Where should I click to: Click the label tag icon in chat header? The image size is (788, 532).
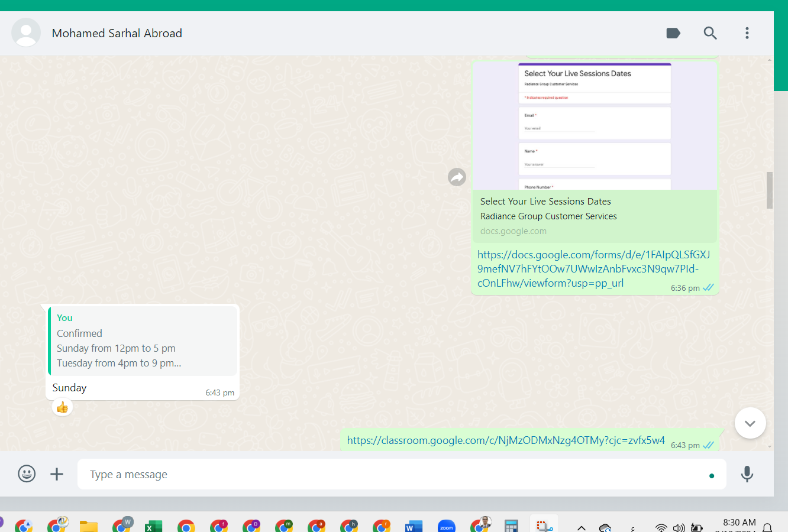pos(673,33)
